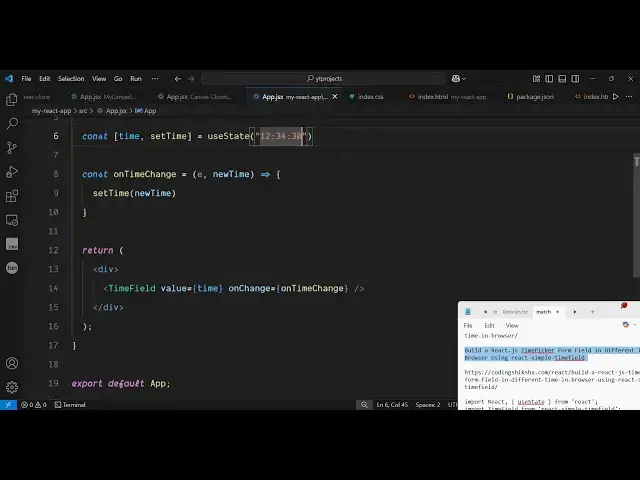The image size is (640, 480).
Task: Click src in the breadcrumb
Action: [83, 111]
